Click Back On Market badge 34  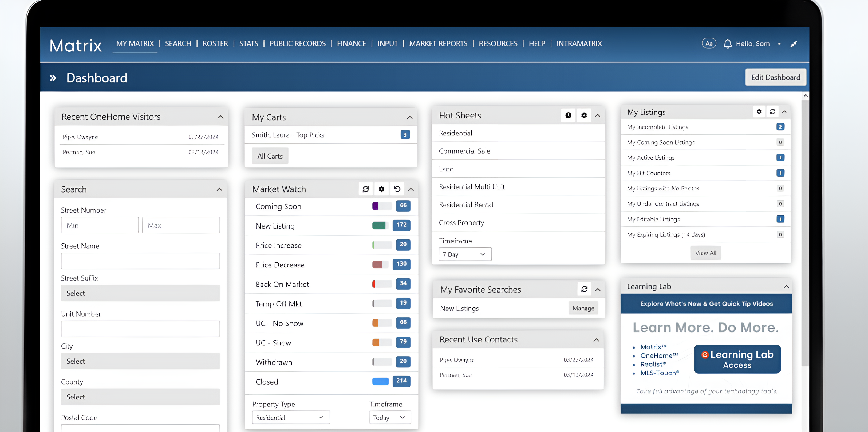(x=403, y=284)
